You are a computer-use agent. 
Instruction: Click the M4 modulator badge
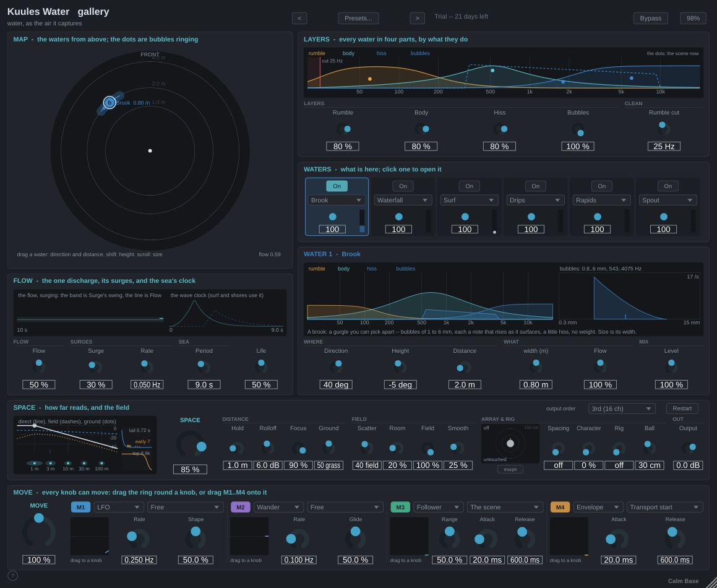coord(560,507)
